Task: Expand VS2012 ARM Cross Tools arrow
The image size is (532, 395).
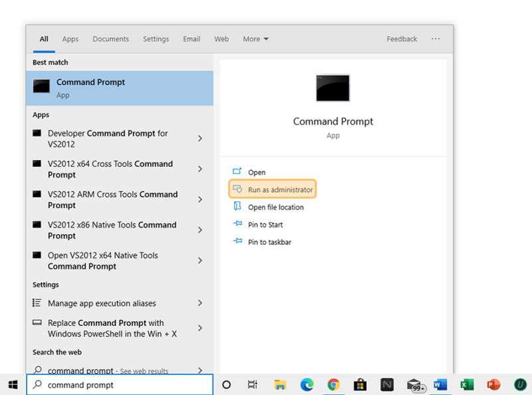Action: [200, 199]
